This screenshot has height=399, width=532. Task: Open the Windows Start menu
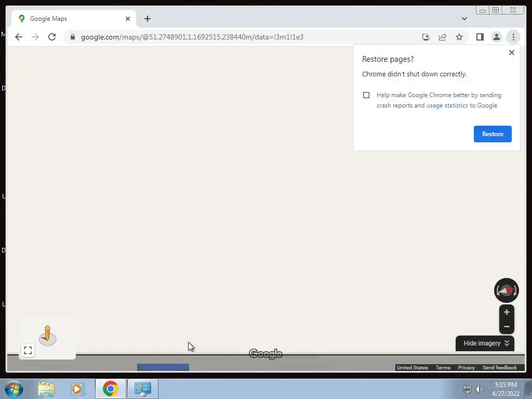(14, 389)
